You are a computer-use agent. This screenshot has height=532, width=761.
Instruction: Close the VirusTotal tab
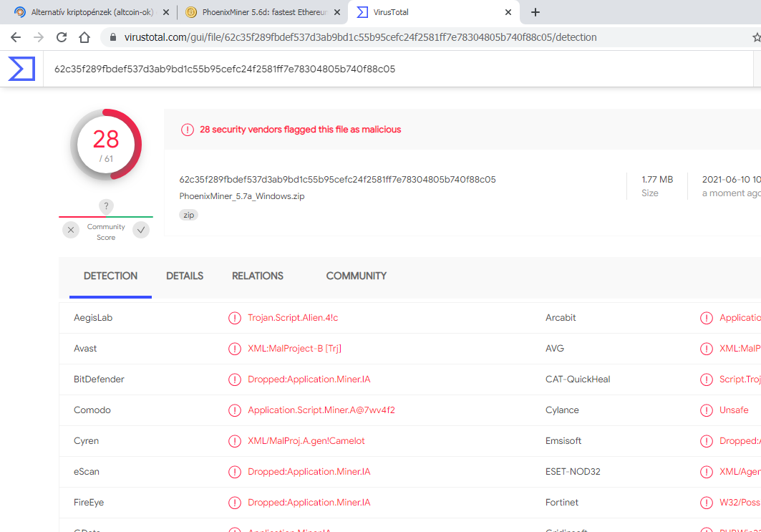pyautogui.click(x=508, y=12)
